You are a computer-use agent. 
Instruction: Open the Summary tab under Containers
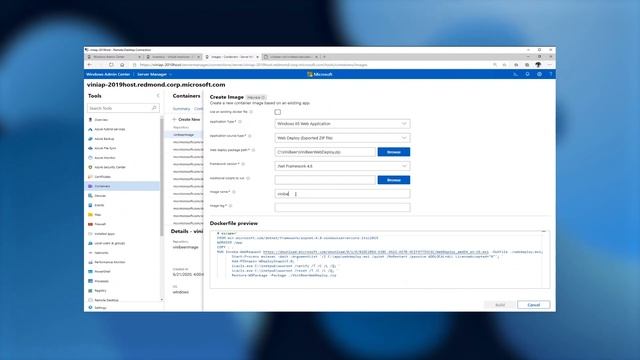(x=181, y=109)
